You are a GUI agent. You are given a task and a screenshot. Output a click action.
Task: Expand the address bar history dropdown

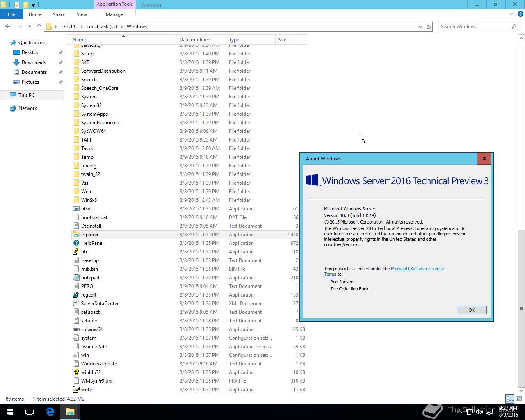pos(420,27)
